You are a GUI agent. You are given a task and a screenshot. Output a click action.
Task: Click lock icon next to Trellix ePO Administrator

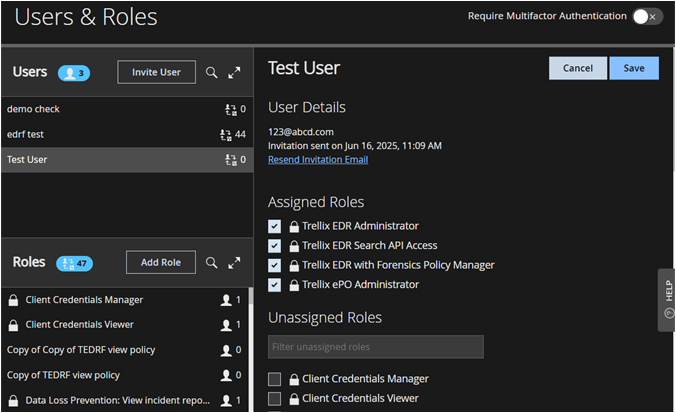click(x=294, y=285)
